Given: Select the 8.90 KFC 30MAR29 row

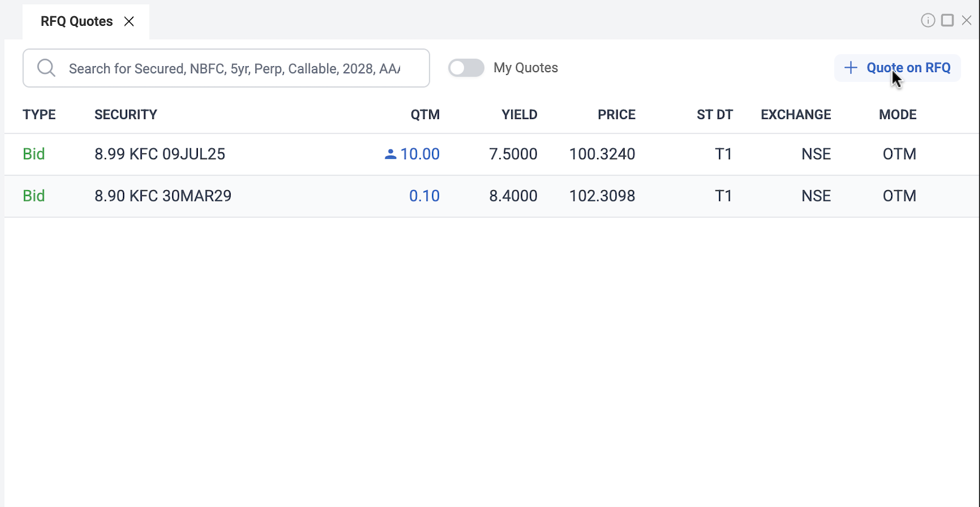Looking at the screenshot, I should [163, 196].
